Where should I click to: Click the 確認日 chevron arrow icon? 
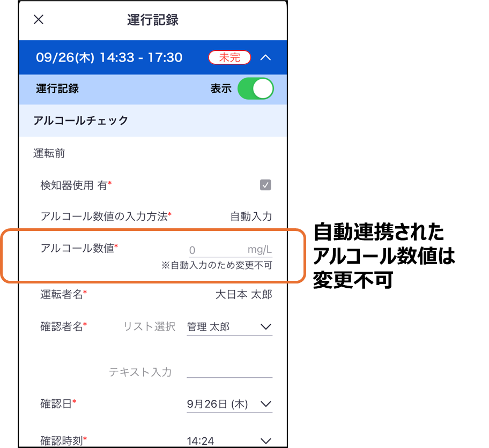[x=266, y=404]
